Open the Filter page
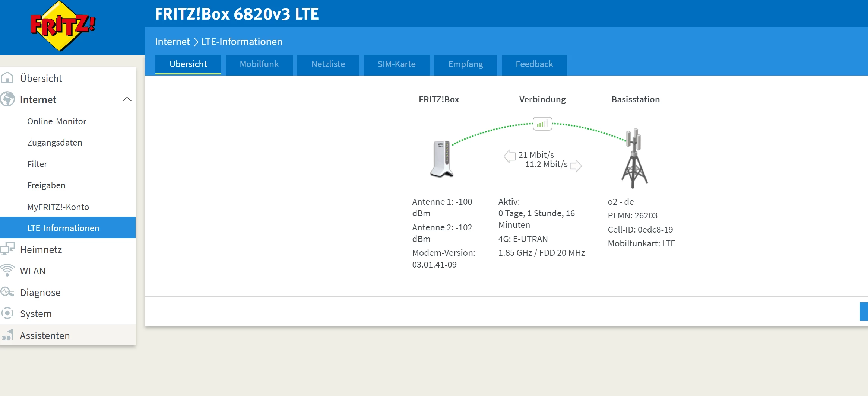868x396 pixels. [68, 164]
